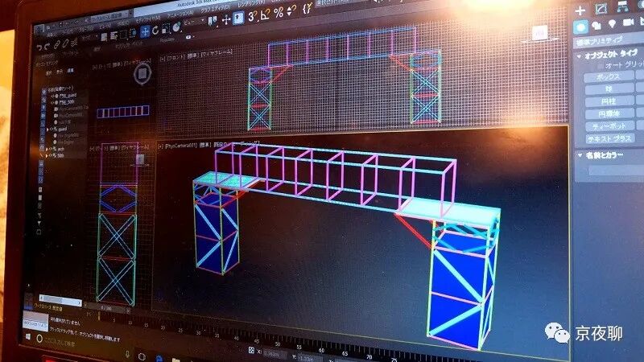Screen dimensions: 644x362
Task: Toggle the Window/Crossing selection icon
Action: pyautogui.click(x=133, y=33)
